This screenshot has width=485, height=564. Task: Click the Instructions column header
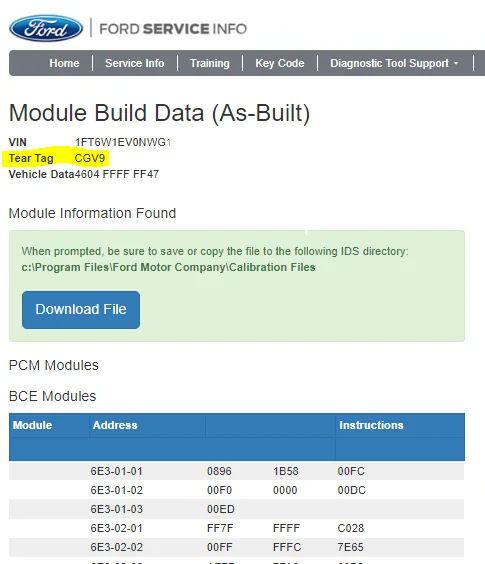371,425
